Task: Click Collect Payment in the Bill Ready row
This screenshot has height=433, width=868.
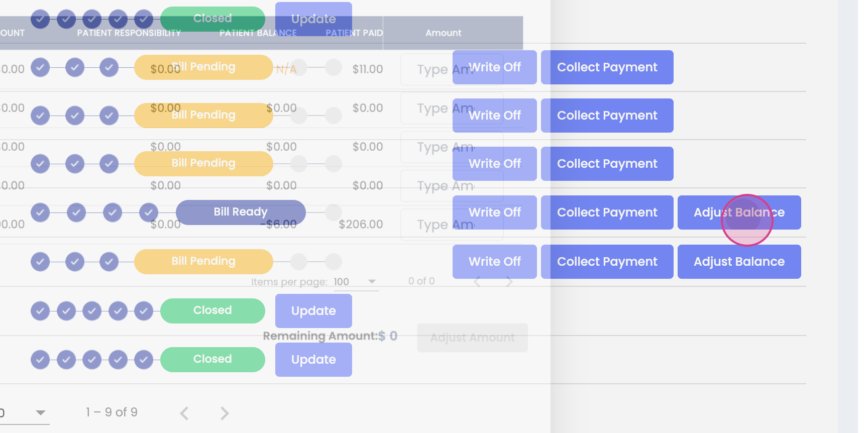Action: [x=607, y=212]
